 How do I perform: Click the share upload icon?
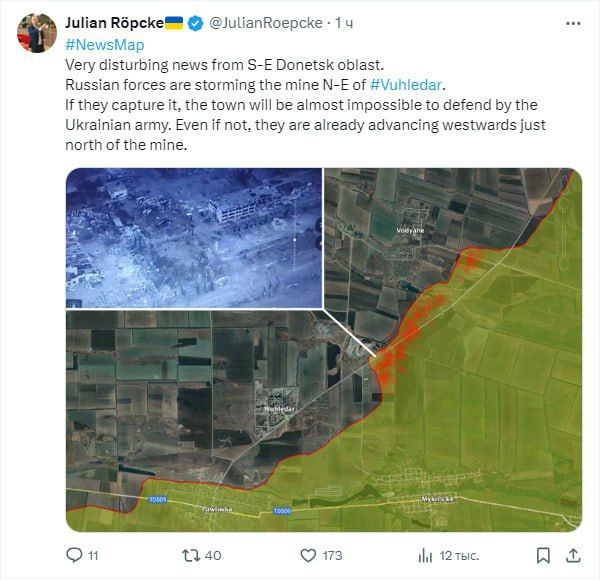574,554
